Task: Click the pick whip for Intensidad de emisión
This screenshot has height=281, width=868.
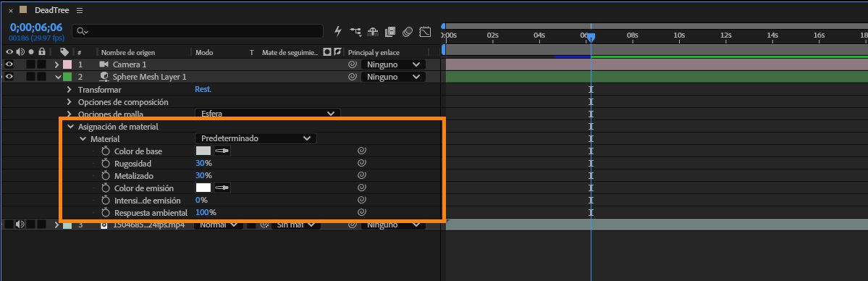Action: click(361, 200)
